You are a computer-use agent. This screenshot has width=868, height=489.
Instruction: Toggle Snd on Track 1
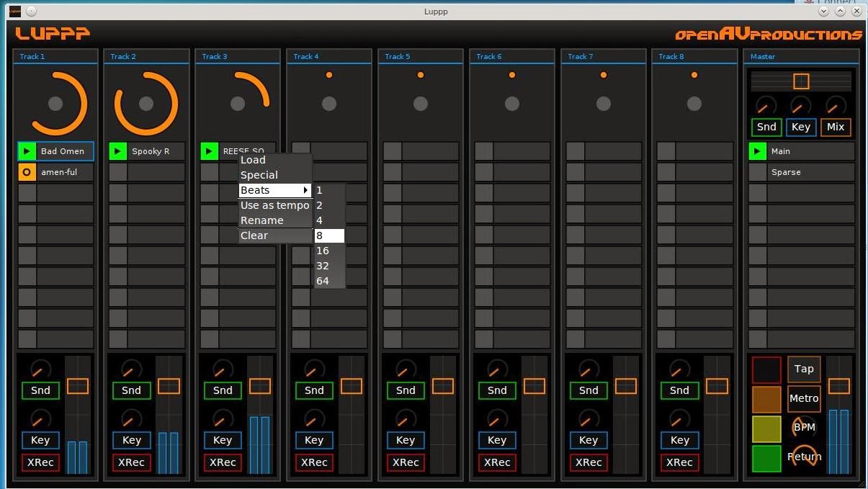click(40, 390)
